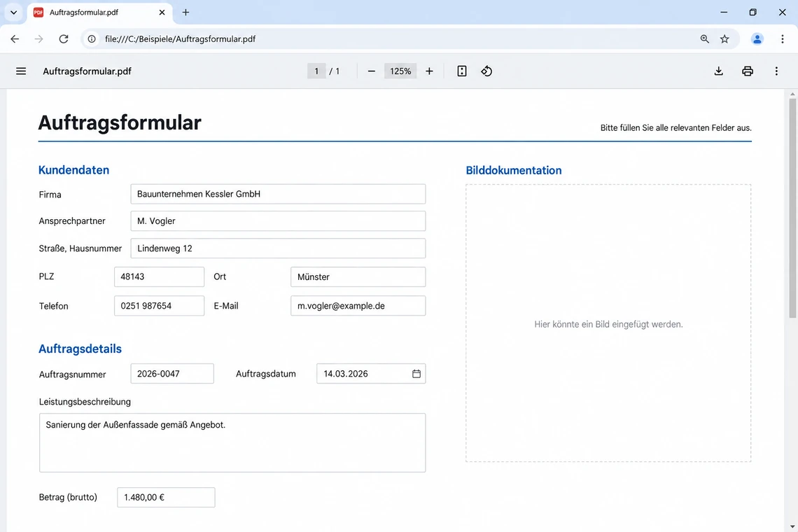This screenshot has width=798, height=532.
Task: Restore the browser window size
Action: (x=753, y=12)
